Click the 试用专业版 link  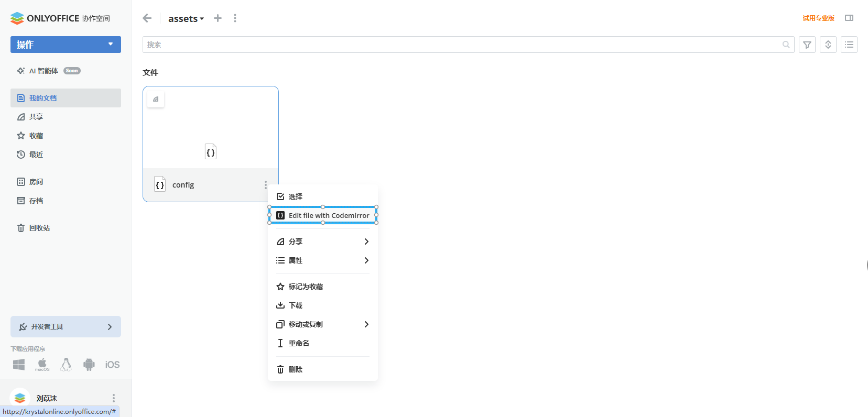(x=818, y=18)
